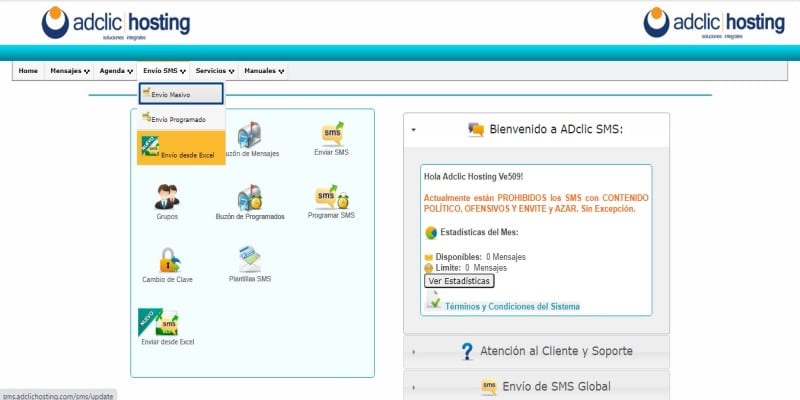Open the Enviar SMS icon
The image size is (800, 400).
(x=331, y=134)
